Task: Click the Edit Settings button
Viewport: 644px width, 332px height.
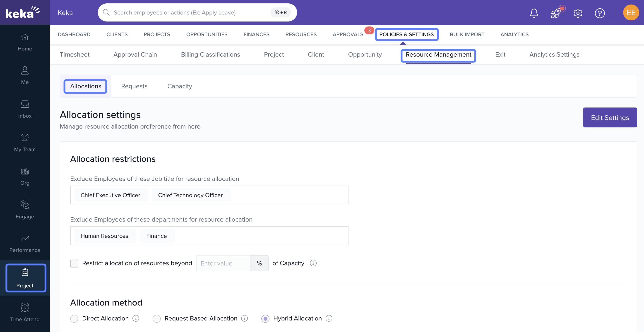Action: click(610, 117)
